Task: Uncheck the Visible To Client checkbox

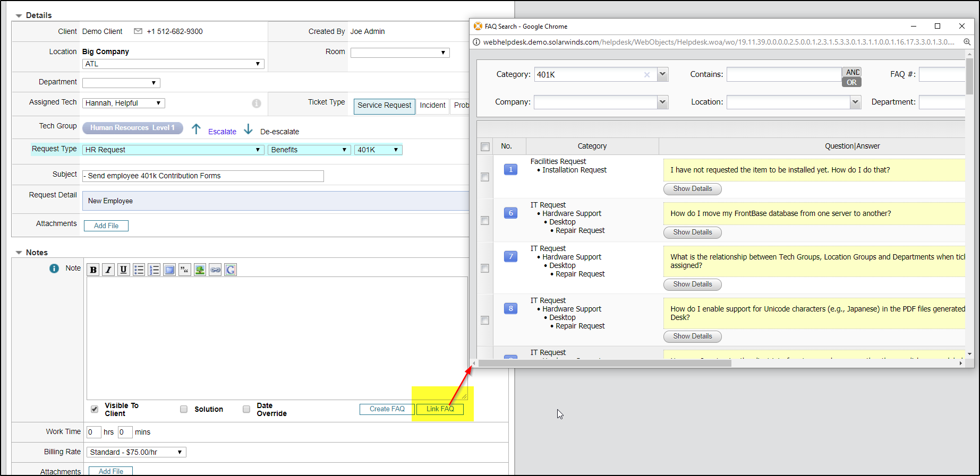Action: click(95, 409)
